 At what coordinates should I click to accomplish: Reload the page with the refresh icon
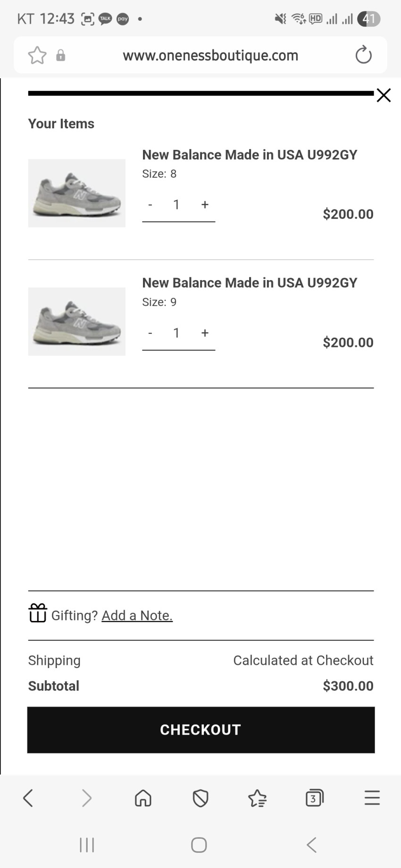[x=363, y=55]
